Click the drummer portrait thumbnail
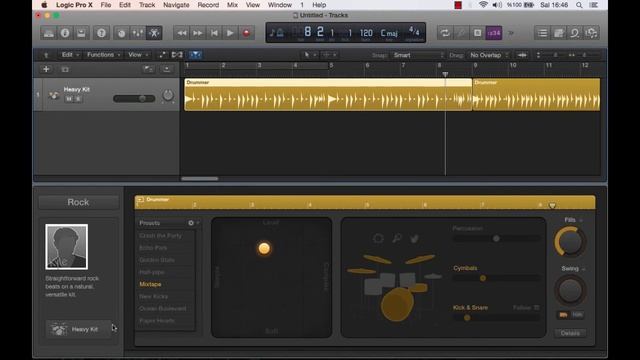Image resolution: width=640 pixels, height=360 pixels. click(67, 247)
